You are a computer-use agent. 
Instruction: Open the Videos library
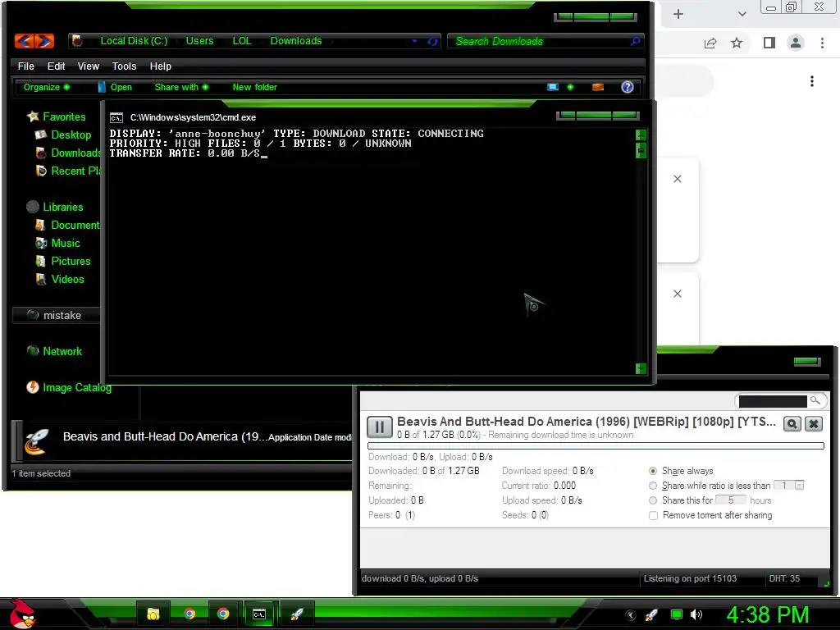click(x=67, y=279)
